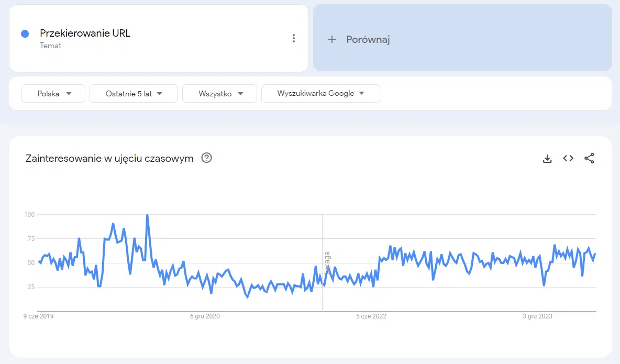Open the Ostatnie 5 lat time range dropdown
620x364 pixels.
pyautogui.click(x=134, y=94)
